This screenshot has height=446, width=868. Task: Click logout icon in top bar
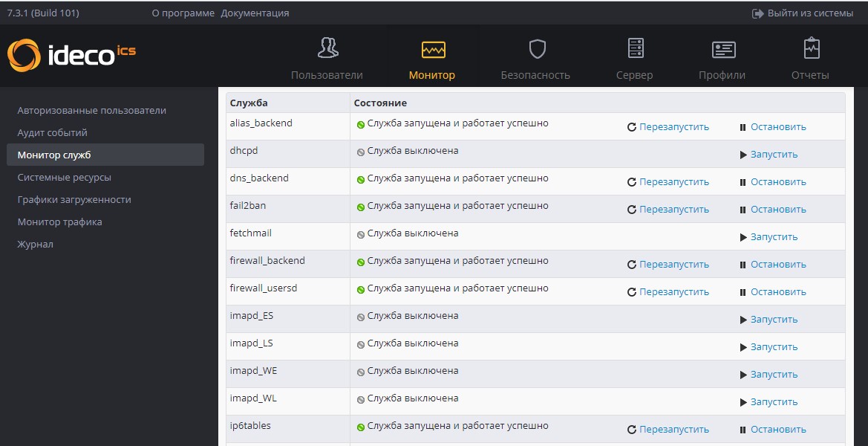click(x=758, y=13)
